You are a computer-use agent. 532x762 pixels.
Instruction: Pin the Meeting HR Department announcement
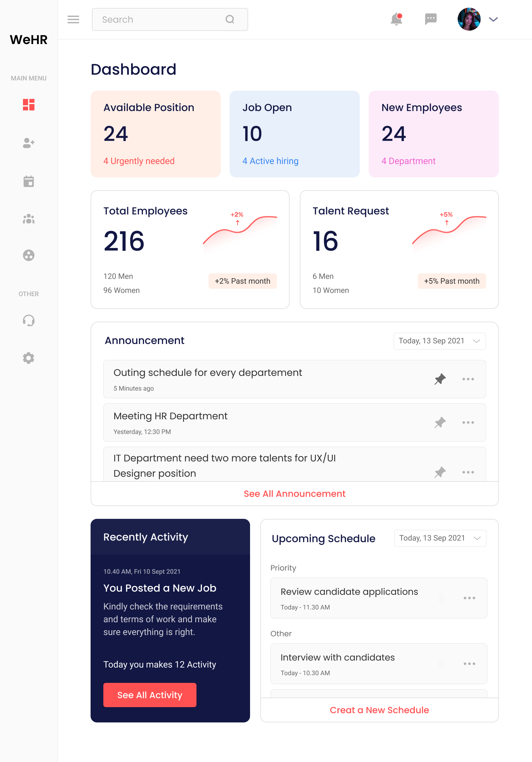[x=440, y=422]
